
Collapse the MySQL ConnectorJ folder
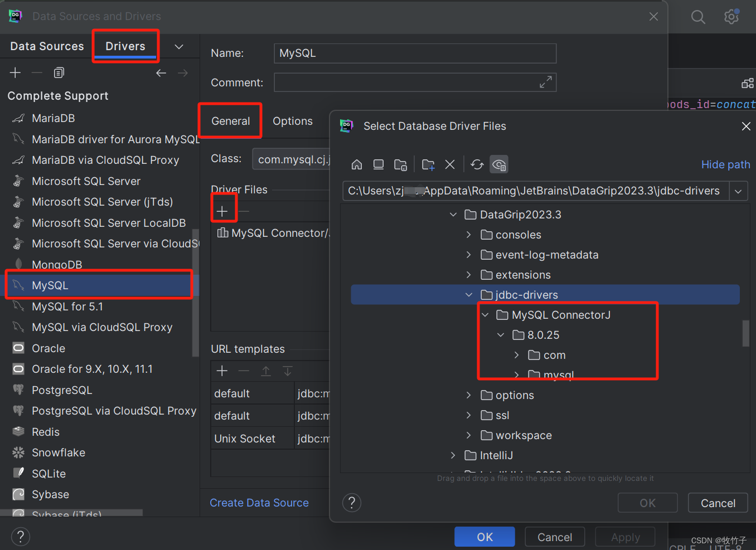(485, 315)
